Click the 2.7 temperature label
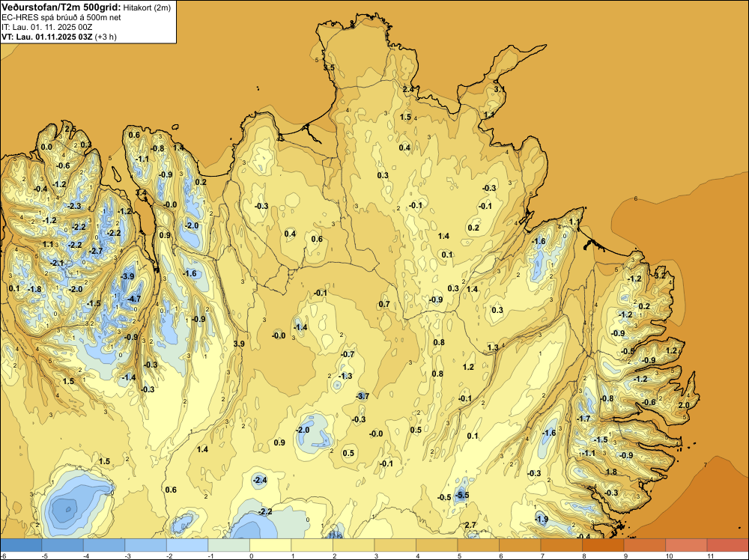Image resolution: width=749 pixels, height=560 pixels. 470,525
